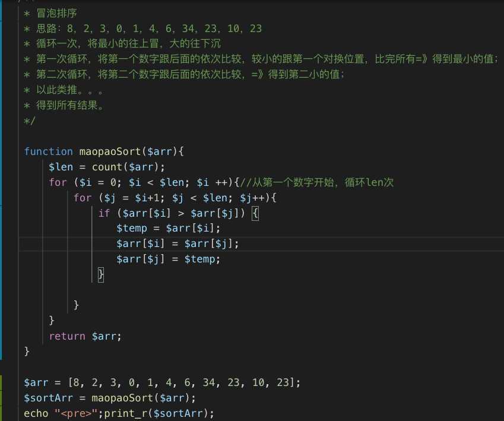
Task: Click "$i ++" in the outer loop header
Action: [213, 182]
